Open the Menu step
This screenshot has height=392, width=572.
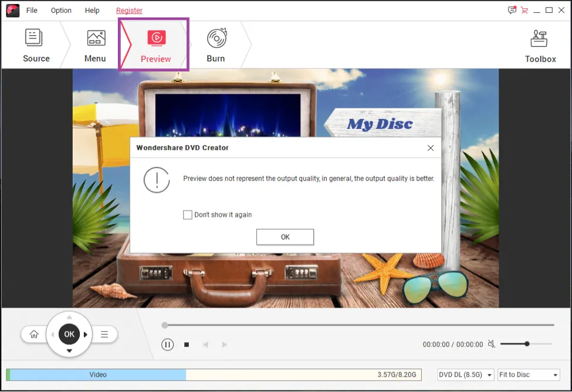pos(95,45)
